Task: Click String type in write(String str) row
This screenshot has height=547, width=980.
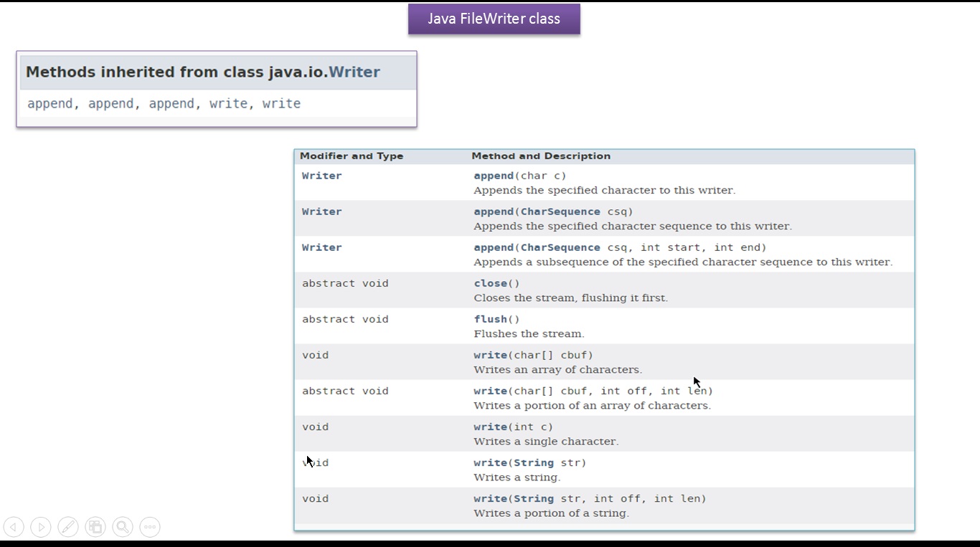Action: click(x=534, y=462)
